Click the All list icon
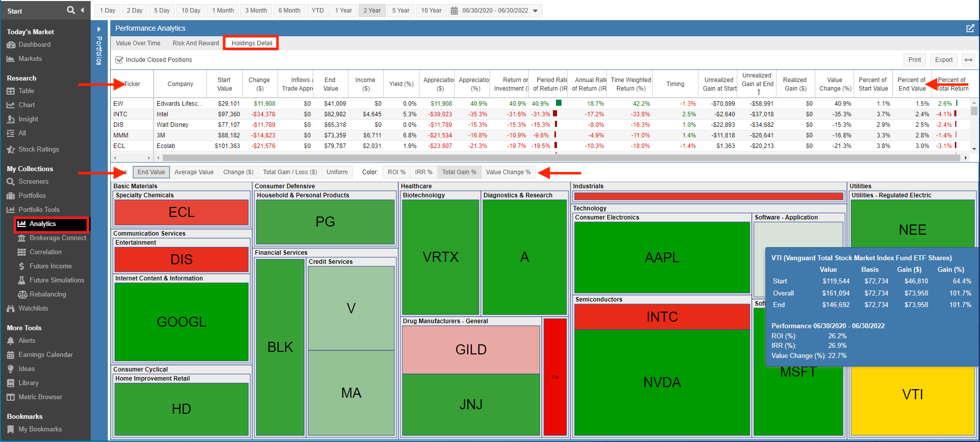The height and width of the screenshot is (442, 980). pos(11,133)
